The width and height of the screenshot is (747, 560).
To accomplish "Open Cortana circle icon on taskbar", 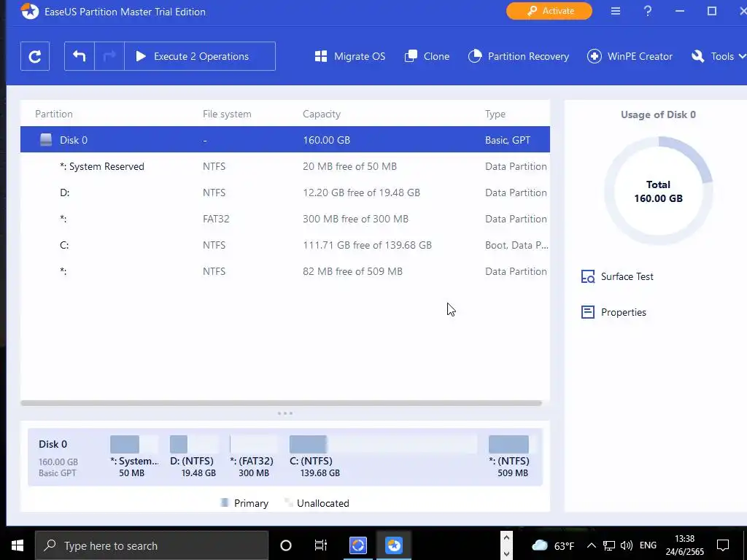I will [x=285, y=545].
